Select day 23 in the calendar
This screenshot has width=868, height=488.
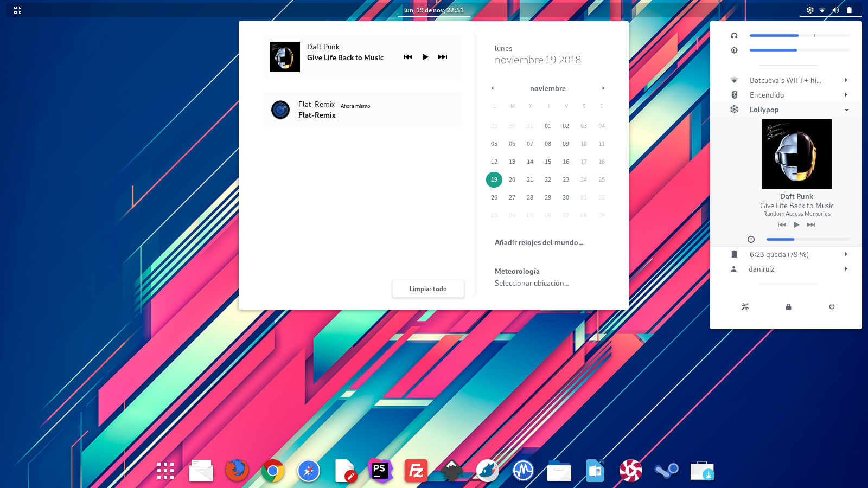(x=566, y=179)
